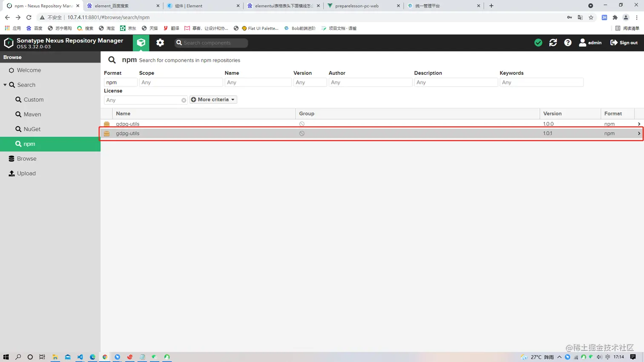This screenshot has width=644, height=362.
Task: Sort by the Group column header
Action: click(x=418, y=114)
